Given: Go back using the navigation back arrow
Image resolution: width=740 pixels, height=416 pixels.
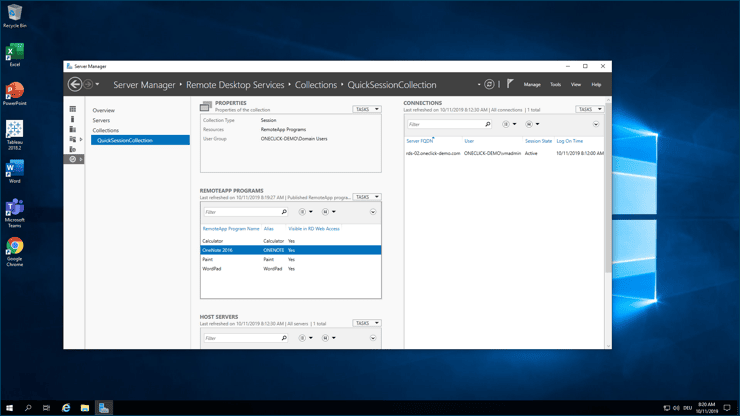Looking at the screenshot, I should click(x=75, y=85).
